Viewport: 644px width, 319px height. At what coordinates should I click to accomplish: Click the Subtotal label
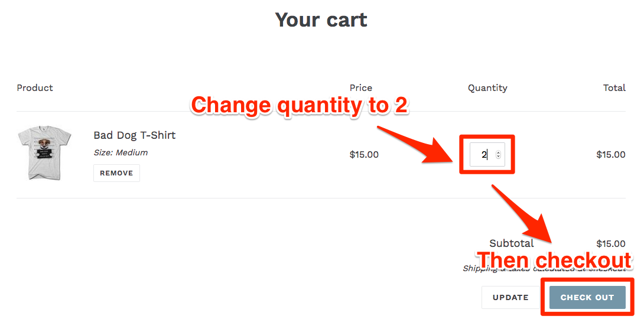[511, 243]
